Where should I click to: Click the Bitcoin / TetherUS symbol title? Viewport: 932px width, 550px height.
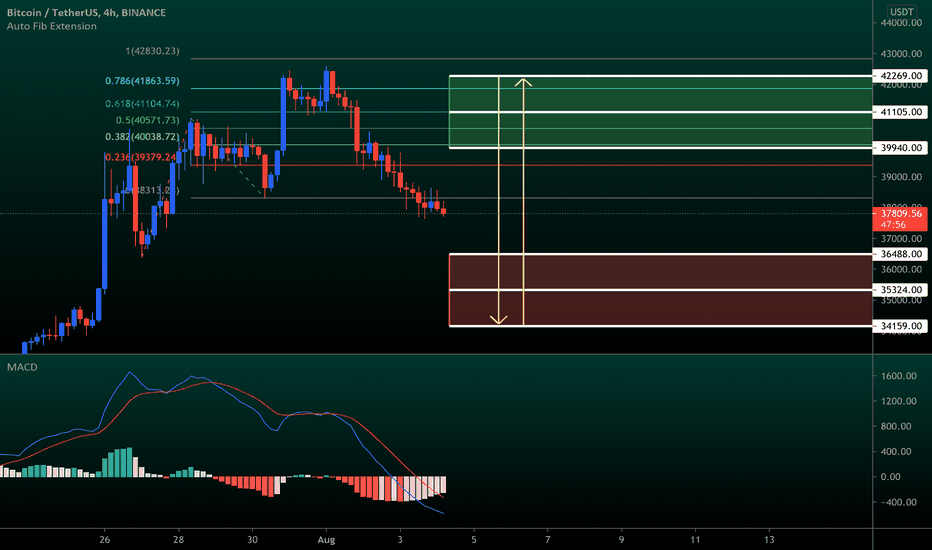pyautogui.click(x=86, y=12)
